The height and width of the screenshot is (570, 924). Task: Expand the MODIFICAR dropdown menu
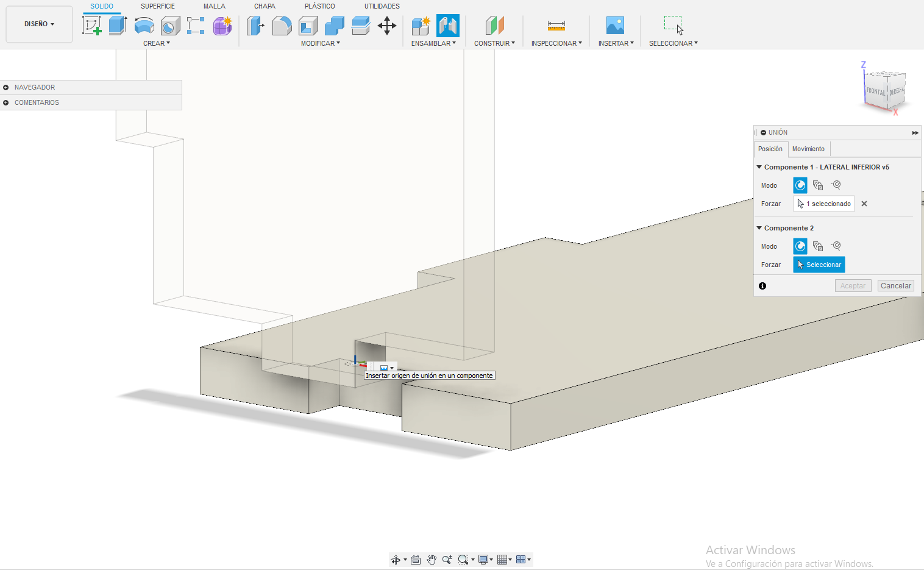(321, 43)
